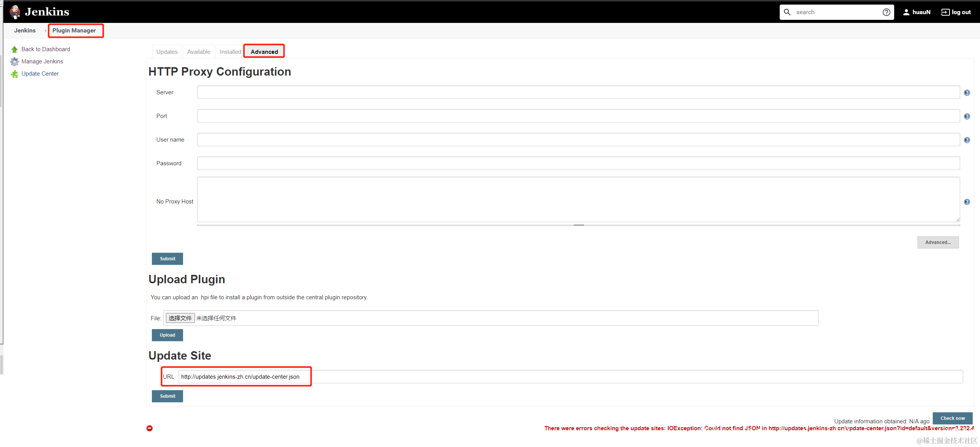Click the red error icon at bottom
Image resolution: width=980 pixels, height=447 pixels.
pos(150,428)
